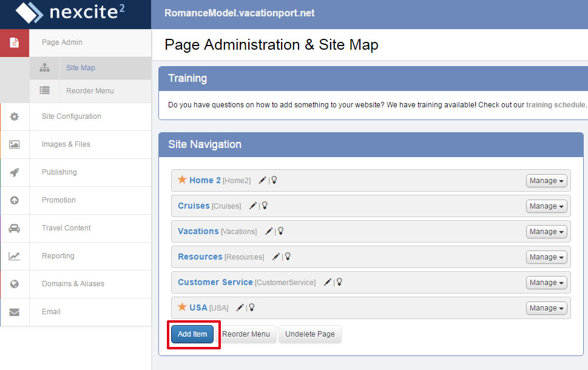Open the Home 2 page link
Screen dimensions: 588x370
204,180
